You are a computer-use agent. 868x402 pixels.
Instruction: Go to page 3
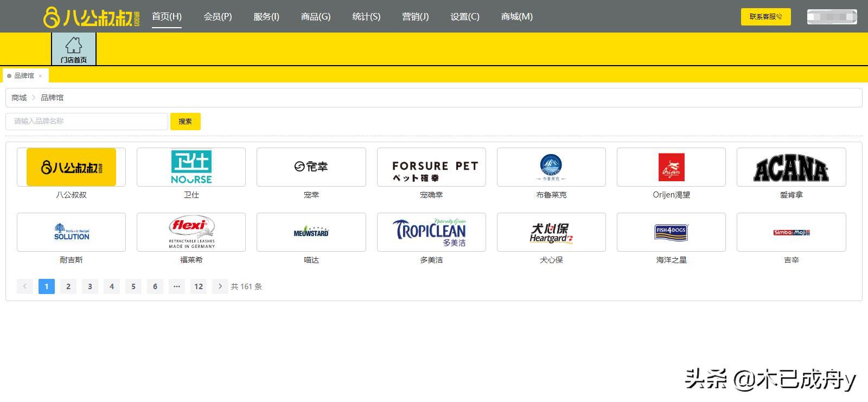click(90, 286)
